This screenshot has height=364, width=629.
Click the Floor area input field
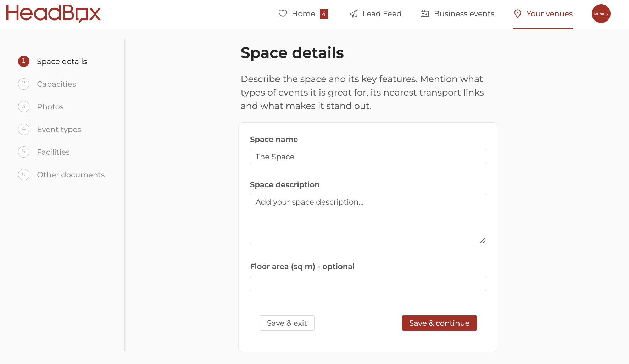[x=368, y=283]
